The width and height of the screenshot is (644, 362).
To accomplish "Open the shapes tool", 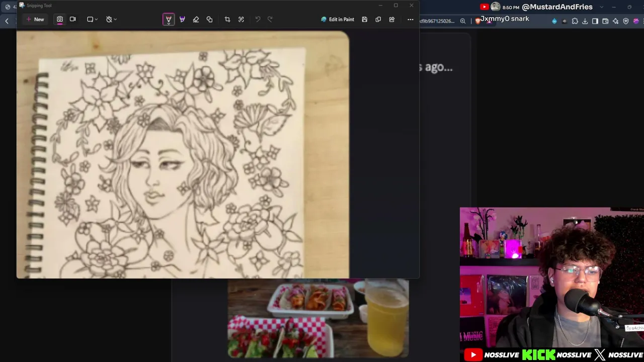I will [209, 19].
